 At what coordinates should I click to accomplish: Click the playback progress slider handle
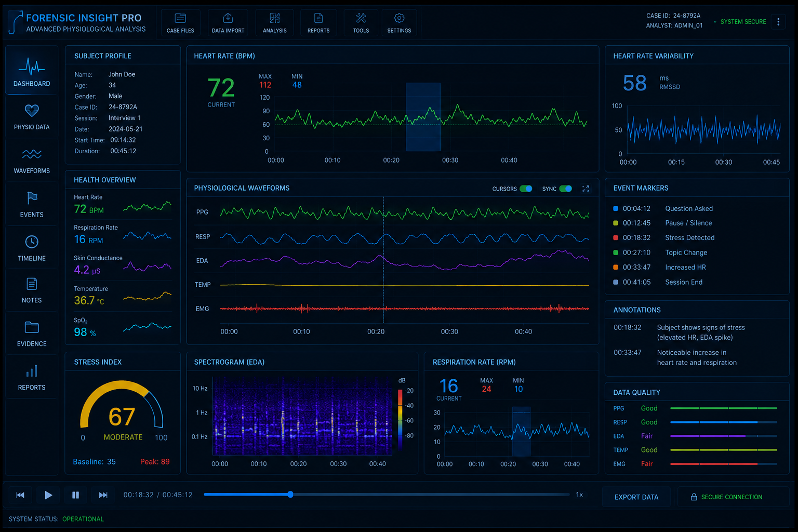tap(290, 495)
